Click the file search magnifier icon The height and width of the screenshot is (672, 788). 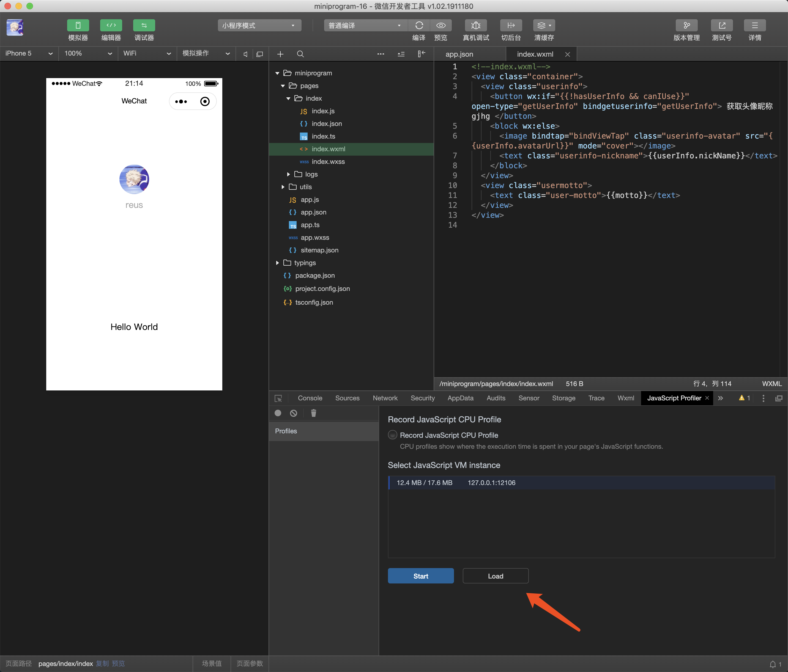click(300, 54)
